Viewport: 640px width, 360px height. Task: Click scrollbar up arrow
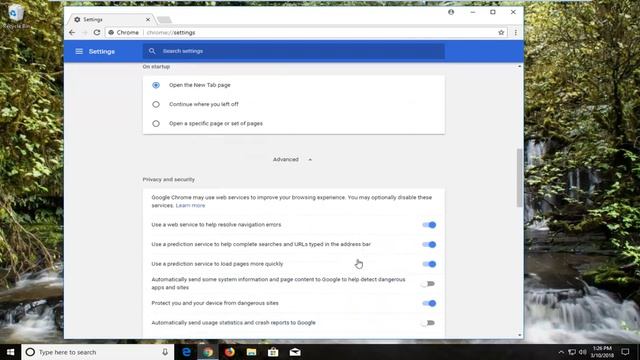pyautogui.click(x=520, y=66)
